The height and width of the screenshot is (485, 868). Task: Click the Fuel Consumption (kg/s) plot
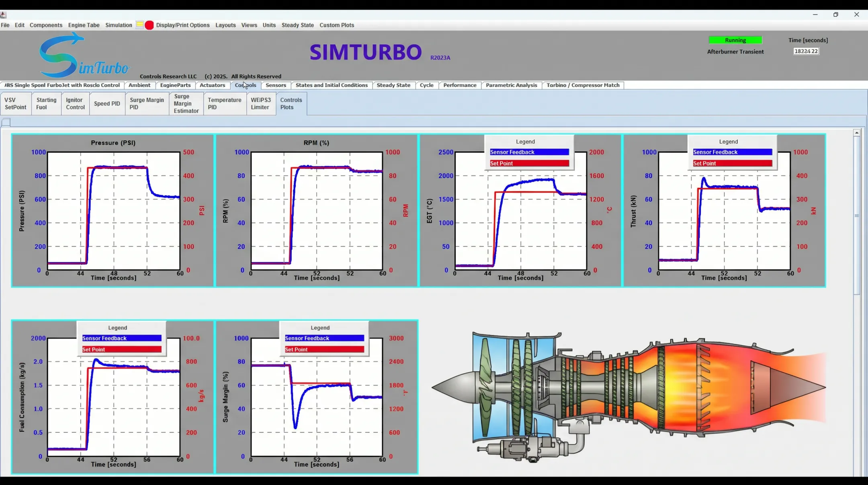tap(113, 397)
